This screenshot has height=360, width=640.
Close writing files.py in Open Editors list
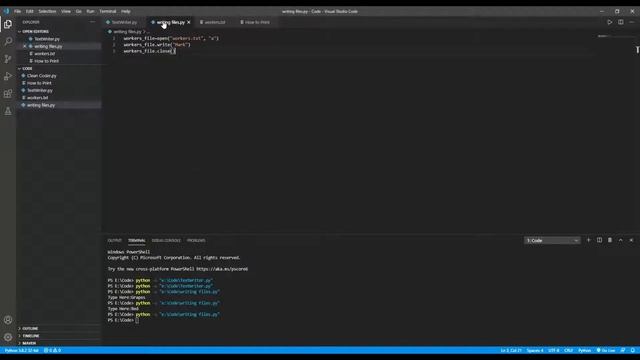pos(24,46)
